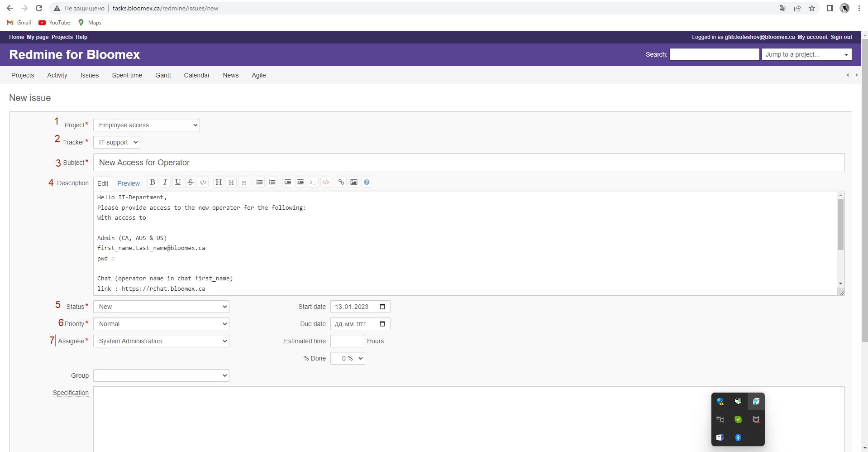Open the Gantt menu tab

163,75
